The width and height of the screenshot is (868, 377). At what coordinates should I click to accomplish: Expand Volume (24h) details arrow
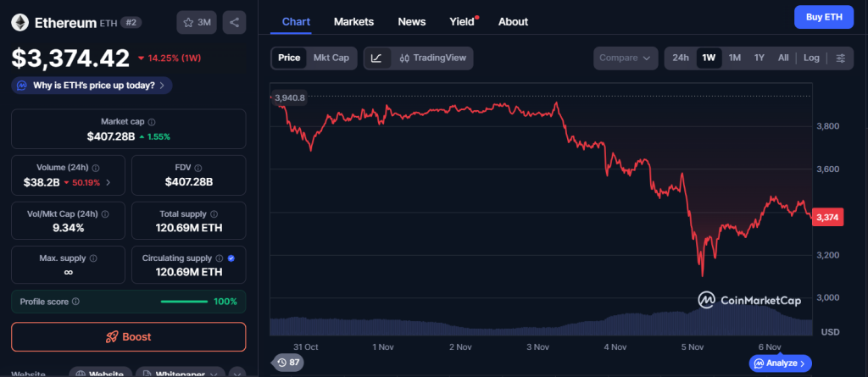pyautogui.click(x=108, y=182)
